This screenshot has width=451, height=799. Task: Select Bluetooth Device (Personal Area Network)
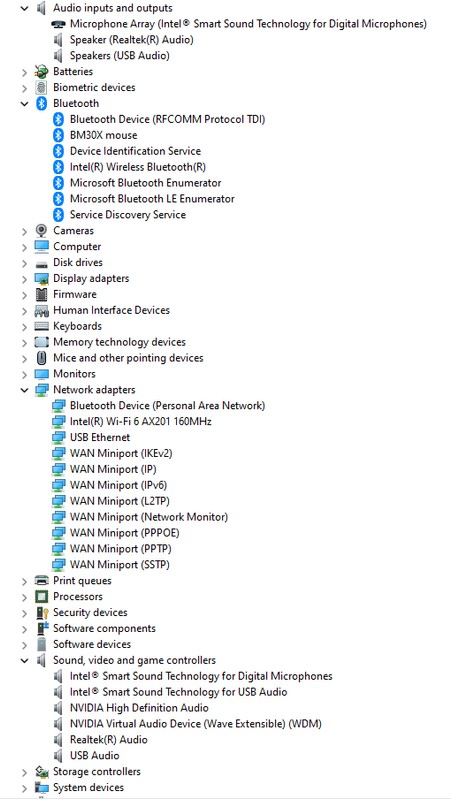tap(168, 406)
